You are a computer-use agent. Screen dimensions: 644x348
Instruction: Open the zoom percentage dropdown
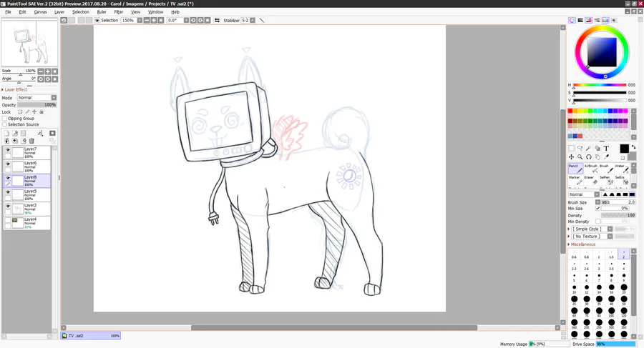[x=140, y=20]
